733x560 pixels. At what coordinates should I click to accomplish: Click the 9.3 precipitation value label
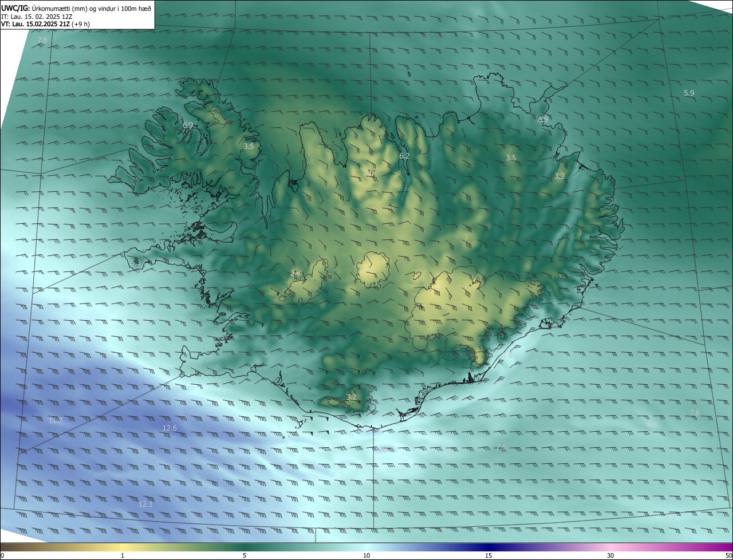click(x=671, y=518)
